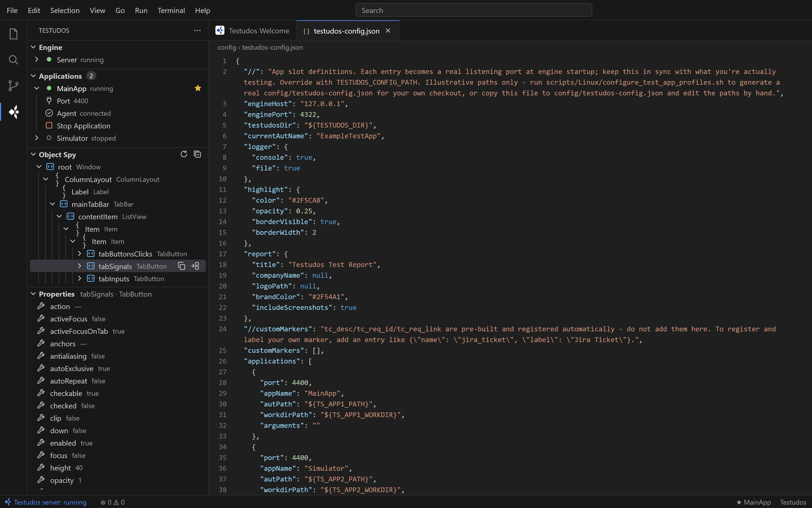Click the Testudos status bar item
Image resolution: width=812 pixels, height=508 pixels.
coord(793,502)
